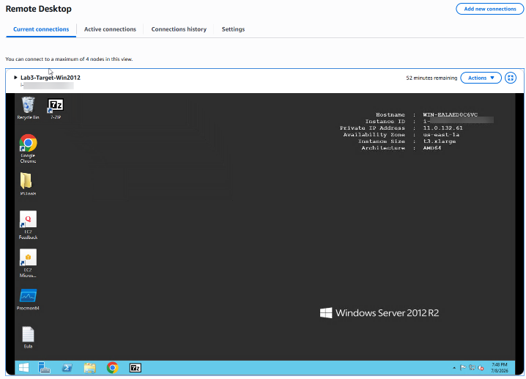Click the Action Center flag icon
The image size is (526, 379).
(463, 368)
